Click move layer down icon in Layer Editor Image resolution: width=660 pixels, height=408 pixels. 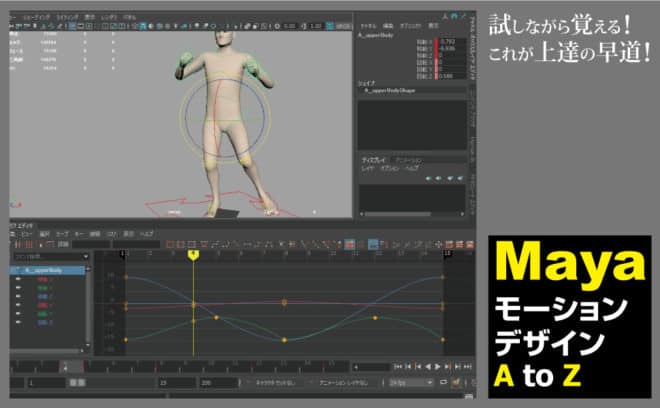tap(439, 178)
